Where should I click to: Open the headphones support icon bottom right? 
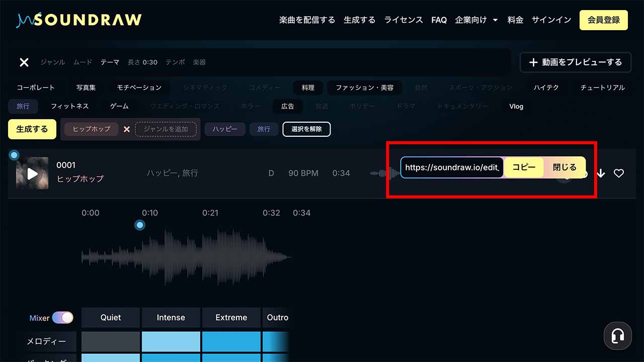pyautogui.click(x=617, y=336)
